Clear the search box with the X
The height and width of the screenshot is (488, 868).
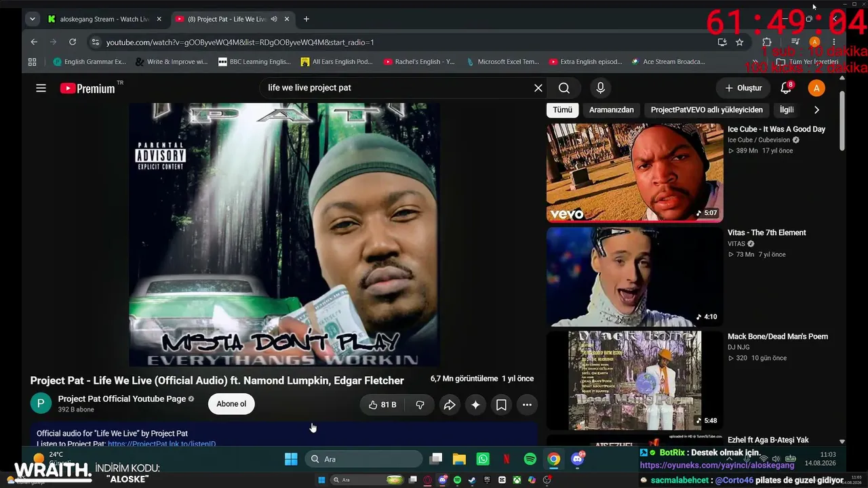coord(538,88)
